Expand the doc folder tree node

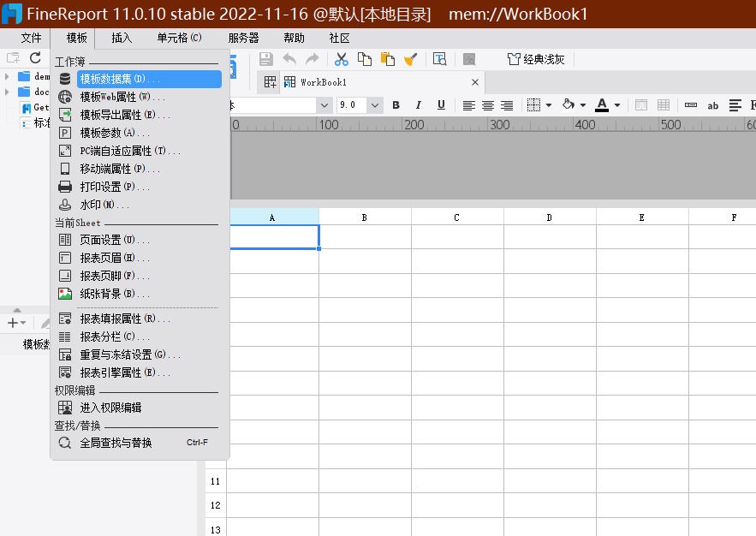pyautogui.click(x=7, y=92)
